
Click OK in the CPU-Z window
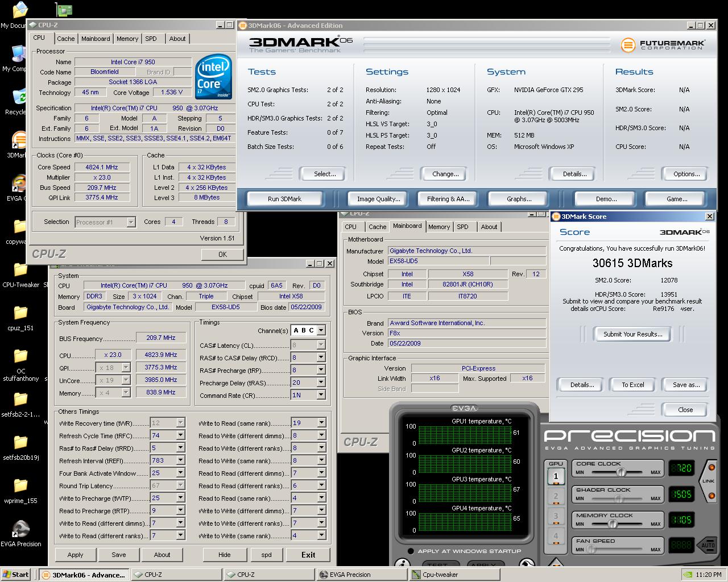tap(222, 255)
